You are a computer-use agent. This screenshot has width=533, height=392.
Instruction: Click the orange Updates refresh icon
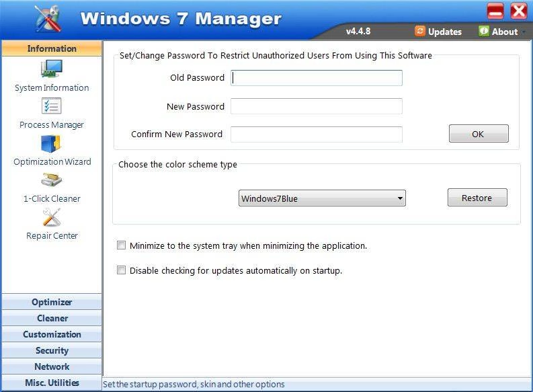pos(420,32)
